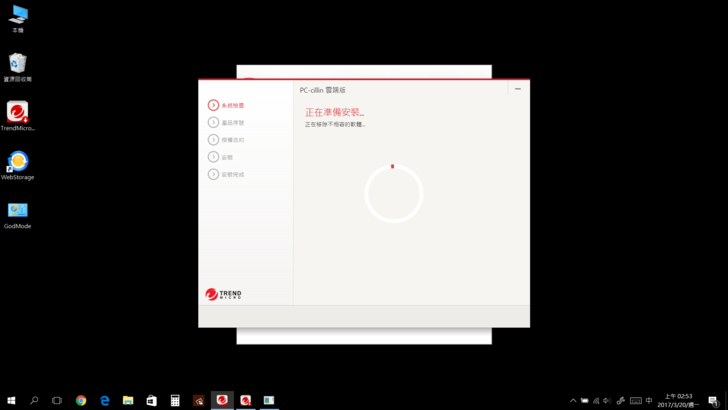
Task: Select the 授權合約 step in installer sidebar
Action: [x=226, y=140]
